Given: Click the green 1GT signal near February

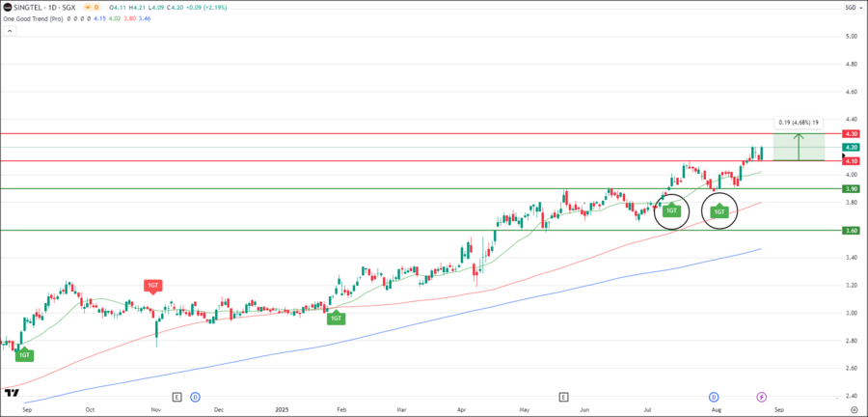Looking at the screenshot, I should 336,318.
